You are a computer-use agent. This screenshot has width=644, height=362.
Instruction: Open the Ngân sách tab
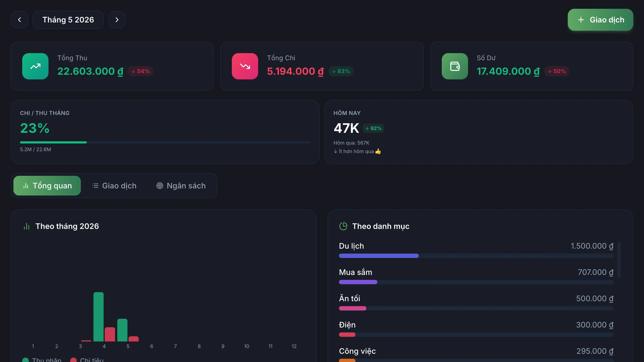pos(181,186)
